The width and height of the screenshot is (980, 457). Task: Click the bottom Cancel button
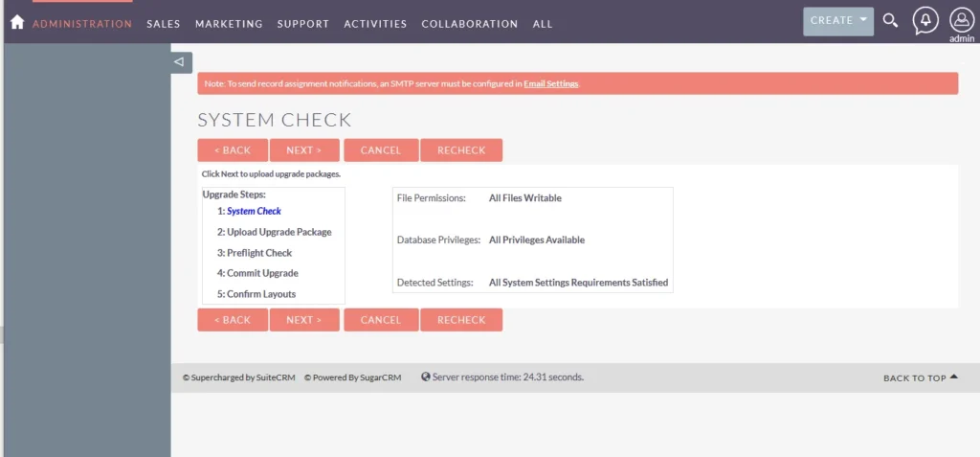[381, 320]
